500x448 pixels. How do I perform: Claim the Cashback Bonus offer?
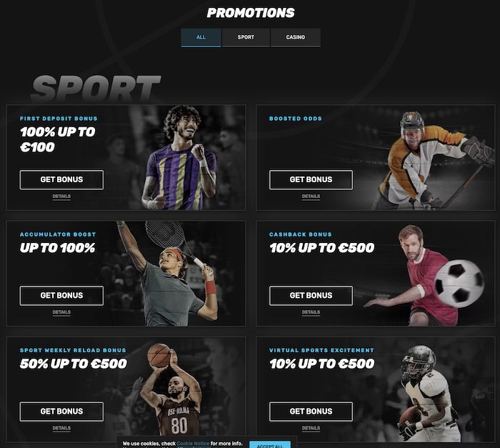(x=311, y=296)
